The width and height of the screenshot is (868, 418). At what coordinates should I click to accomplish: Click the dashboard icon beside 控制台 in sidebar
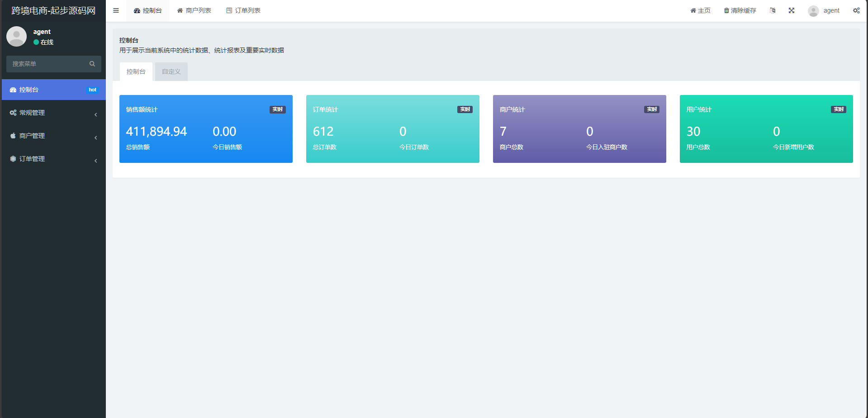pos(13,90)
